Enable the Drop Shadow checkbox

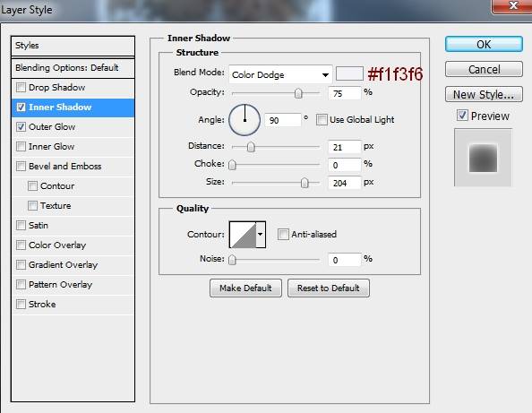click(21, 87)
